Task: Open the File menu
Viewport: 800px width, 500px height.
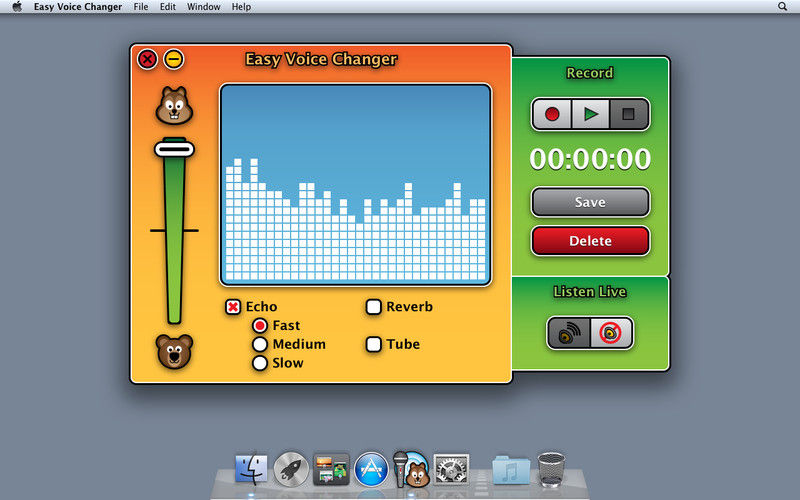Action: [141, 7]
